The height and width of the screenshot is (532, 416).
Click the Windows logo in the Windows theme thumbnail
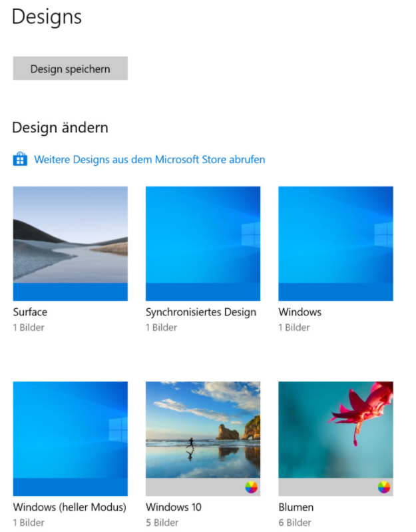coord(384,235)
